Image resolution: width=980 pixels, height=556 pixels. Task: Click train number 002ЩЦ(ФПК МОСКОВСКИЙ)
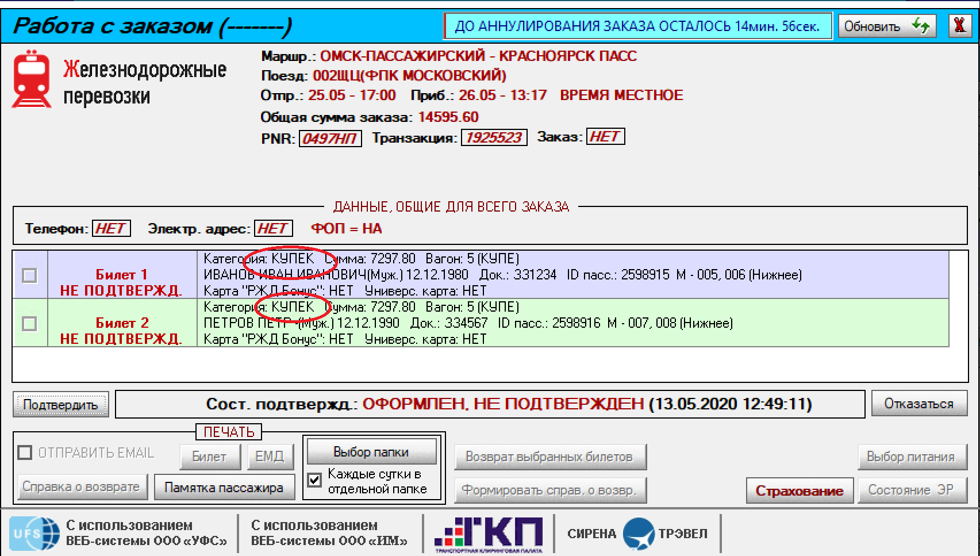coord(409,76)
